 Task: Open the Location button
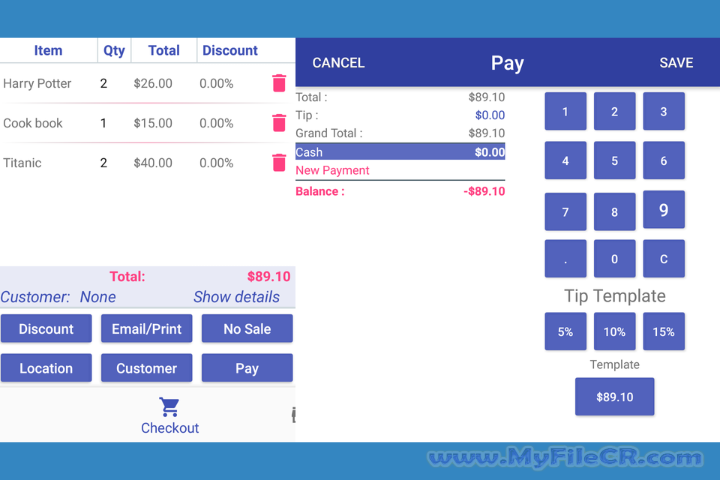[x=46, y=368]
